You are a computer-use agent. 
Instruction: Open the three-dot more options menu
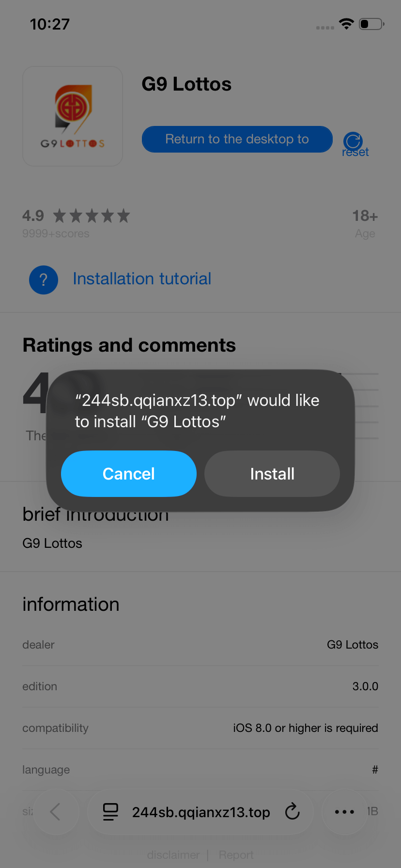pos(344,812)
